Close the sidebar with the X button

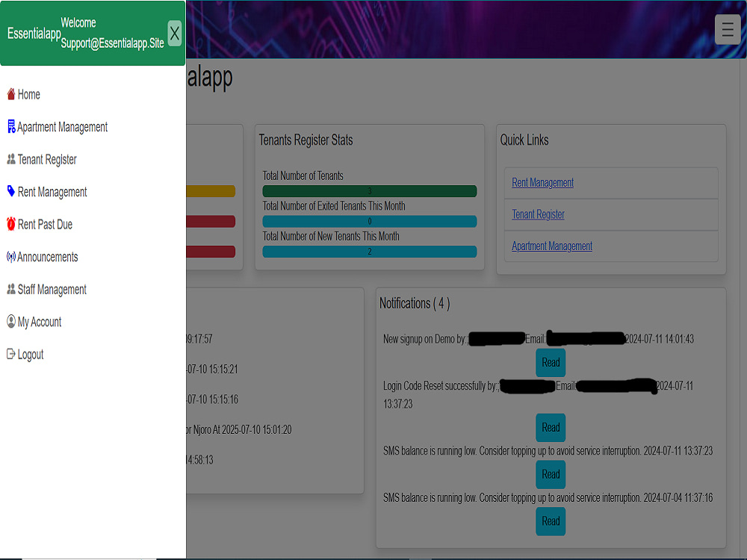click(174, 34)
